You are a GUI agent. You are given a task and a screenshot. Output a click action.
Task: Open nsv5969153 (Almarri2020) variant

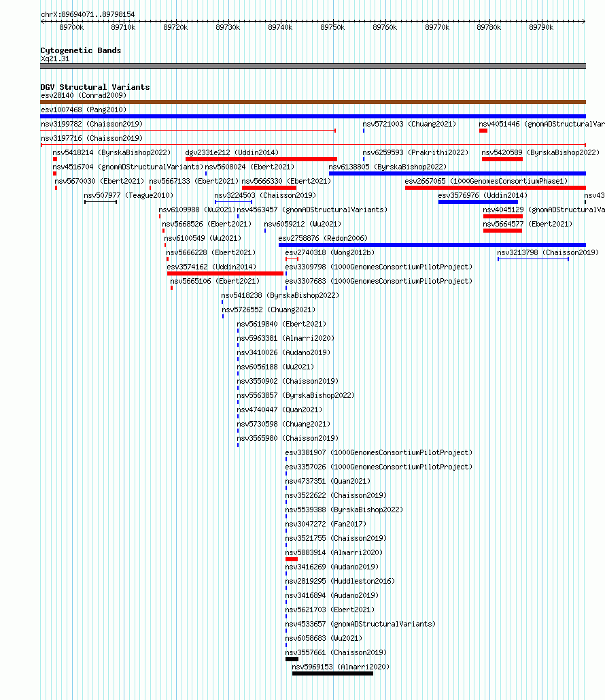(x=341, y=667)
